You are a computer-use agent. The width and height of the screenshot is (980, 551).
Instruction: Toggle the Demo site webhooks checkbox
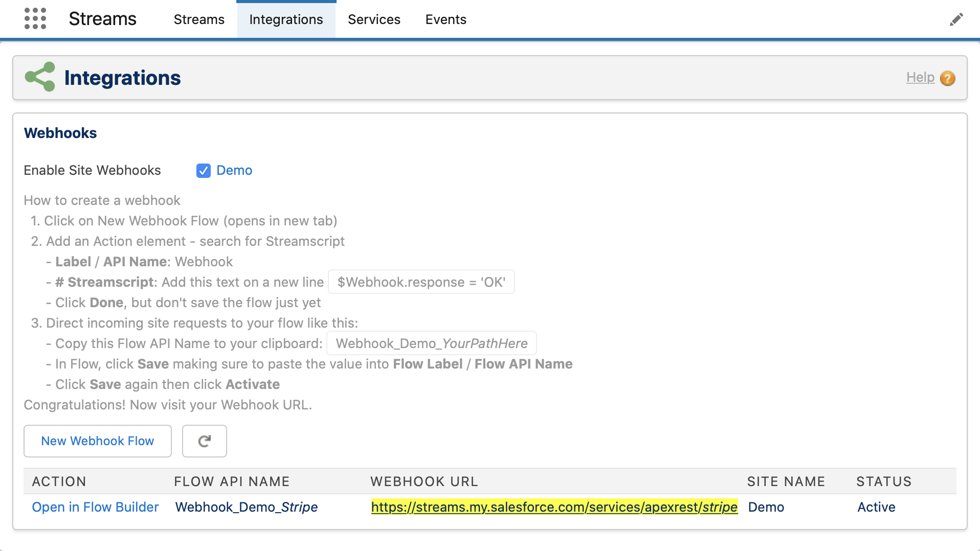pyautogui.click(x=204, y=171)
